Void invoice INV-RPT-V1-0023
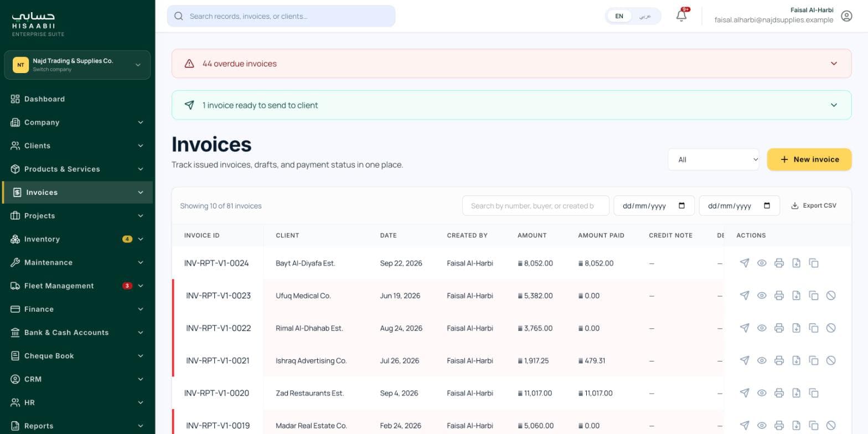This screenshot has width=868, height=434. [x=831, y=296]
